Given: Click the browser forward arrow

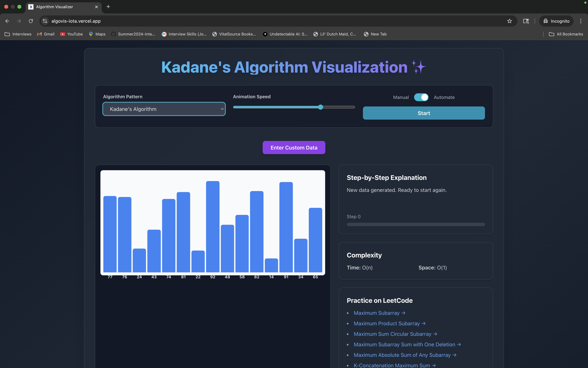Looking at the screenshot, I should coord(19,21).
